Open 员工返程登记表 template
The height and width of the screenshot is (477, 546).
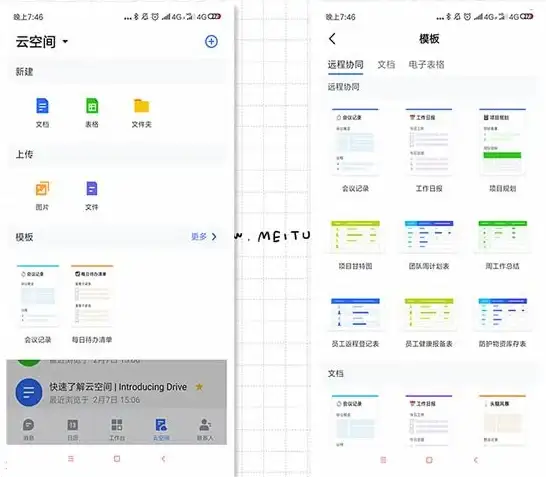click(x=355, y=323)
